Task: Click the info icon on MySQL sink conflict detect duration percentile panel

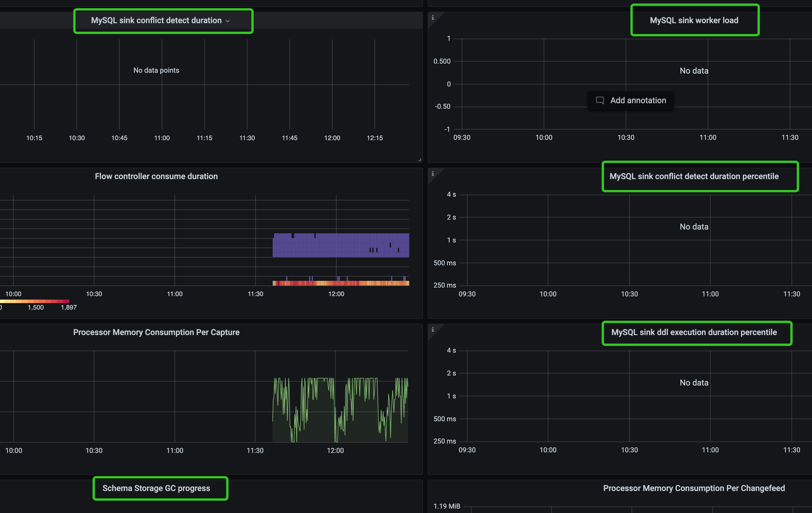Action: [x=433, y=174]
